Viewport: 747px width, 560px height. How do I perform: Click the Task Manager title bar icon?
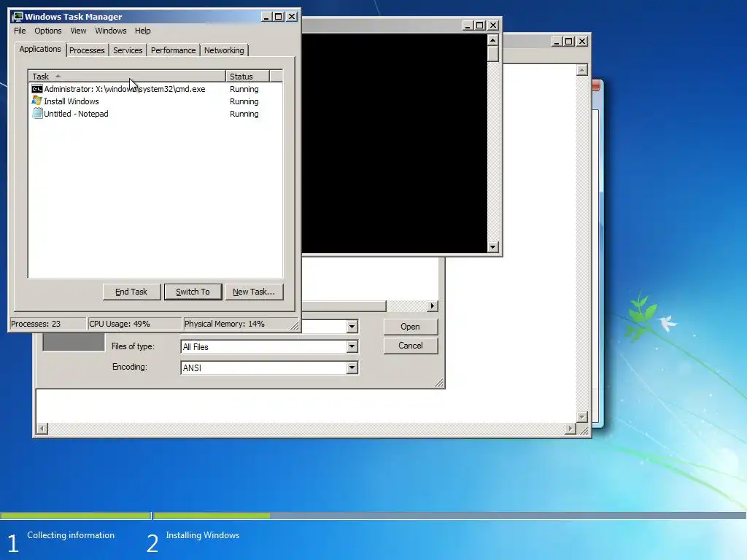[18, 17]
